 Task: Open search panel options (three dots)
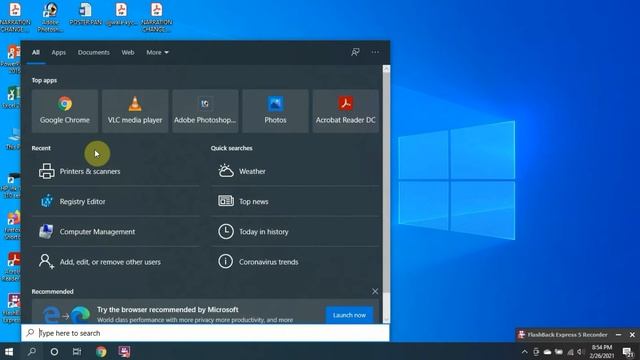pos(375,52)
